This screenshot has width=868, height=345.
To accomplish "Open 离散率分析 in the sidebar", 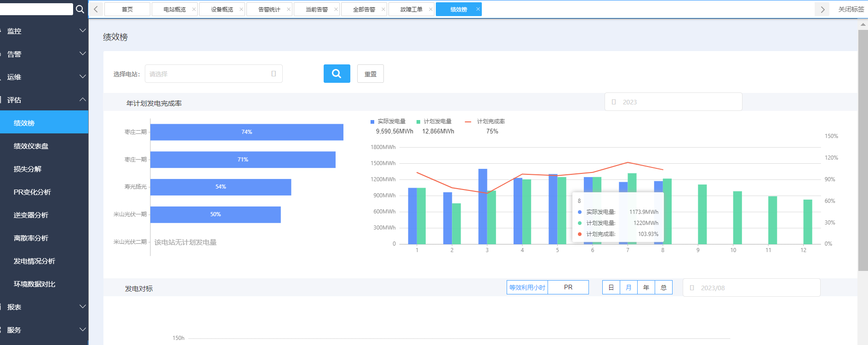I will click(44, 238).
